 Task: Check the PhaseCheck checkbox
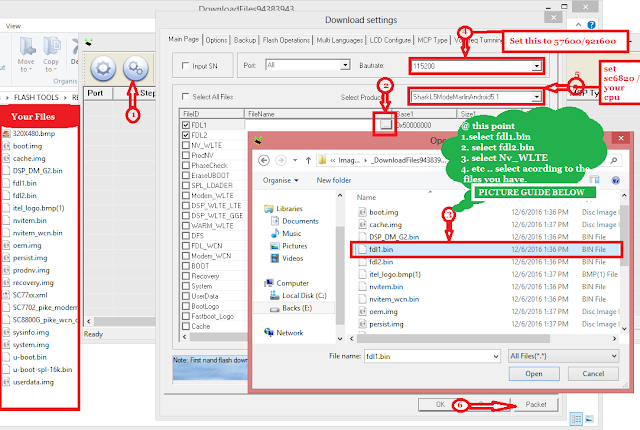[x=186, y=165]
